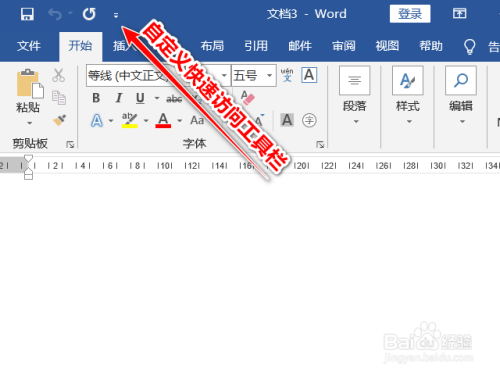500x375 pixels.
Task: Open underline style dropdown arrow
Action: pyautogui.click(x=156, y=98)
